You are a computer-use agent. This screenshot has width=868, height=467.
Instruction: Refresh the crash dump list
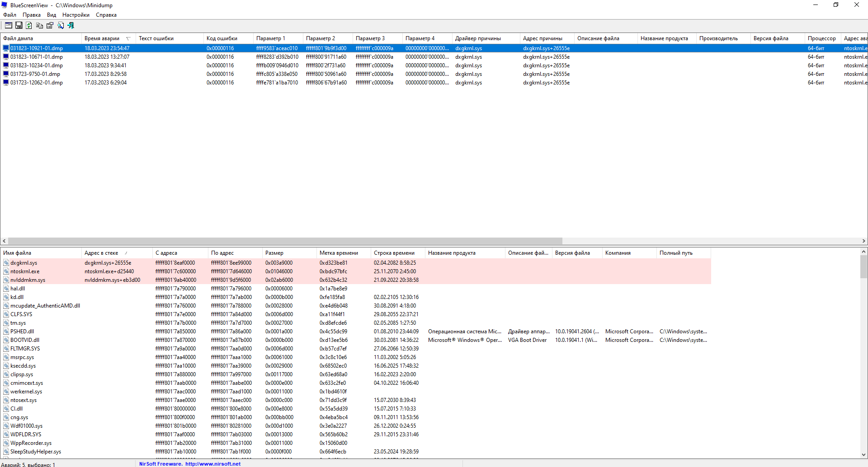(29, 25)
